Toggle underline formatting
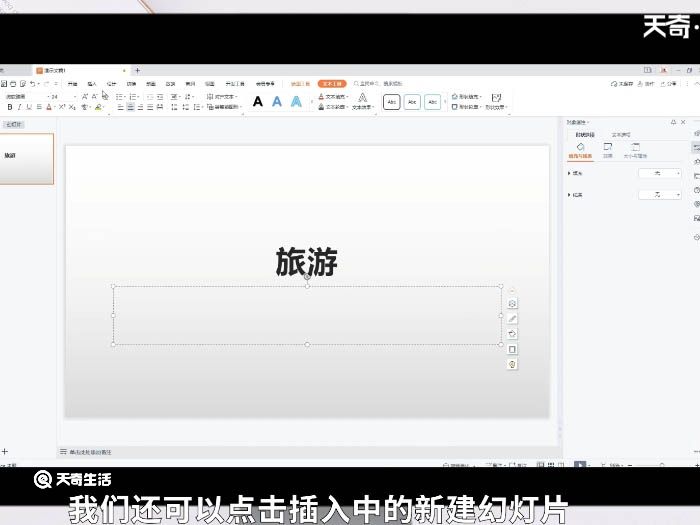This screenshot has height=525, width=700. (29, 107)
